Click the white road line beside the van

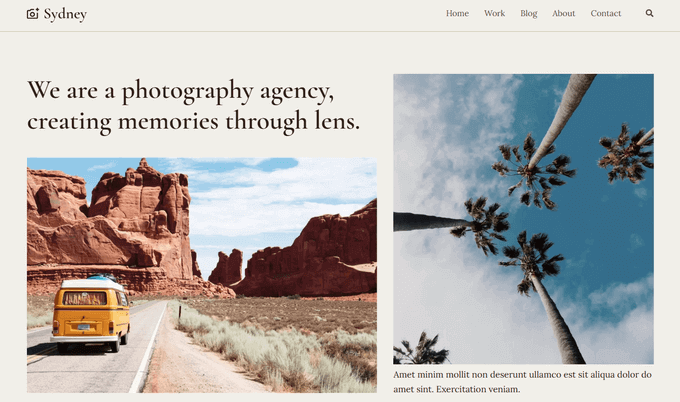(x=148, y=347)
